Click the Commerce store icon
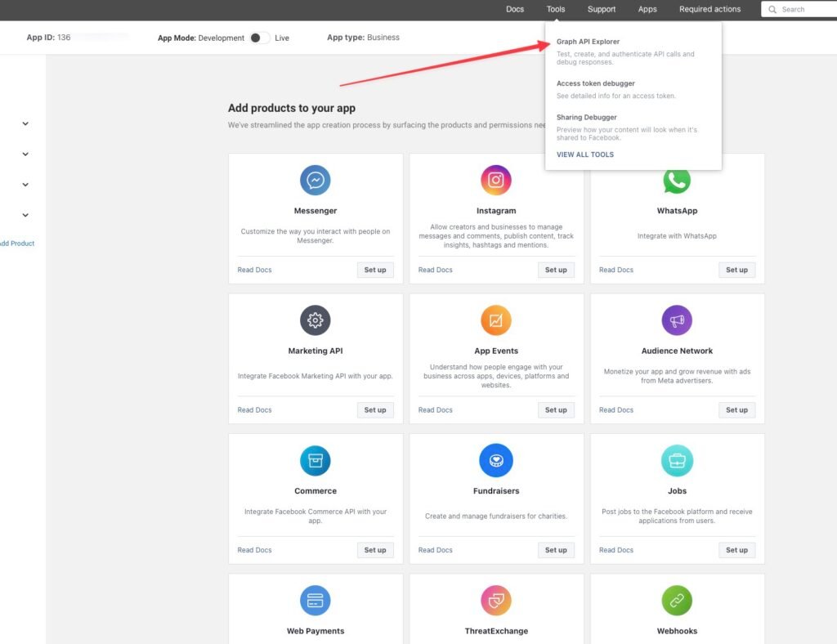The height and width of the screenshot is (644, 837). (315, 460)
